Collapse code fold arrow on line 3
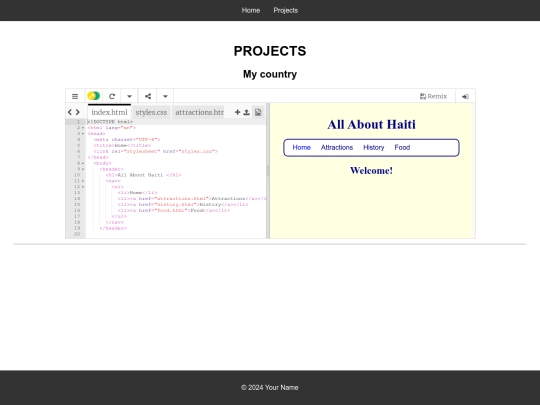The width and height of the screenshot is (540, 405). click(83, 134)
